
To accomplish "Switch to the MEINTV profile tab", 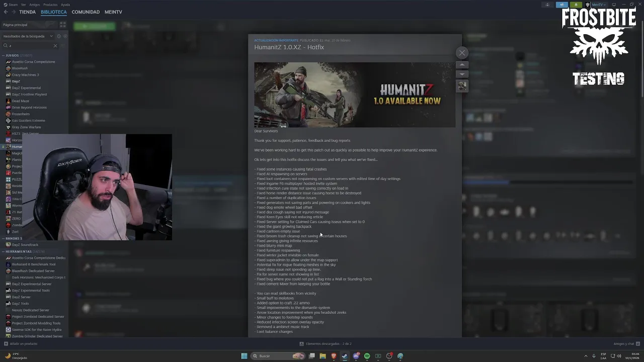I will pyautogui.click(x=113, y=12).
